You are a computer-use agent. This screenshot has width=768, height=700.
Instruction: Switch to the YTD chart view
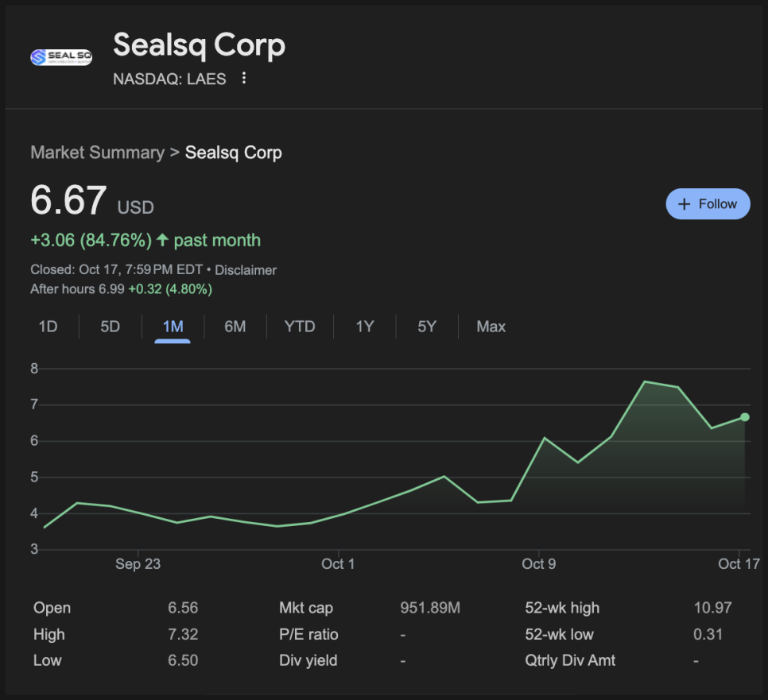(300, 327)
